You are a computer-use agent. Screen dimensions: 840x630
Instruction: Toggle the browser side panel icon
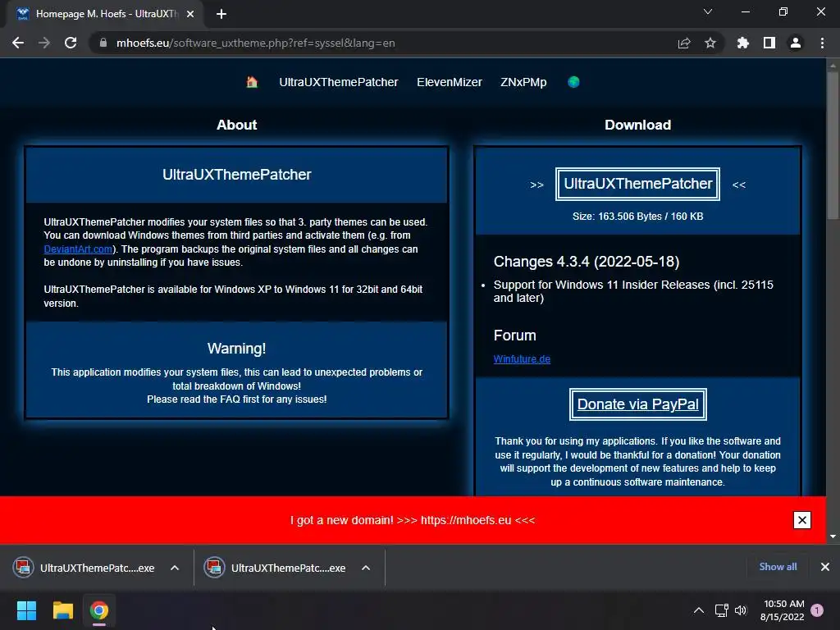[769, 43]
